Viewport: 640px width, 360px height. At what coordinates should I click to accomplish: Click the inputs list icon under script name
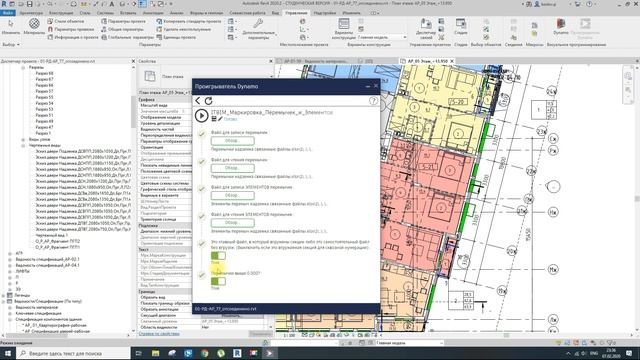pos(213,119)
